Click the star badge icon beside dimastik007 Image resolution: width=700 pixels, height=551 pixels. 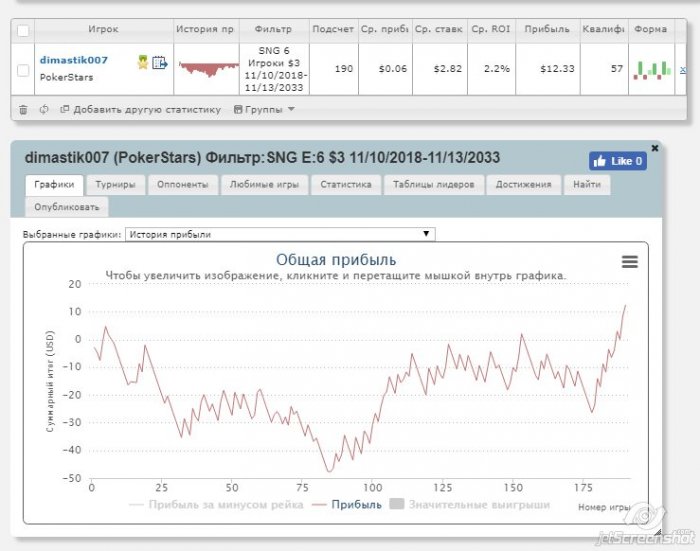click(x=143, y=62)
